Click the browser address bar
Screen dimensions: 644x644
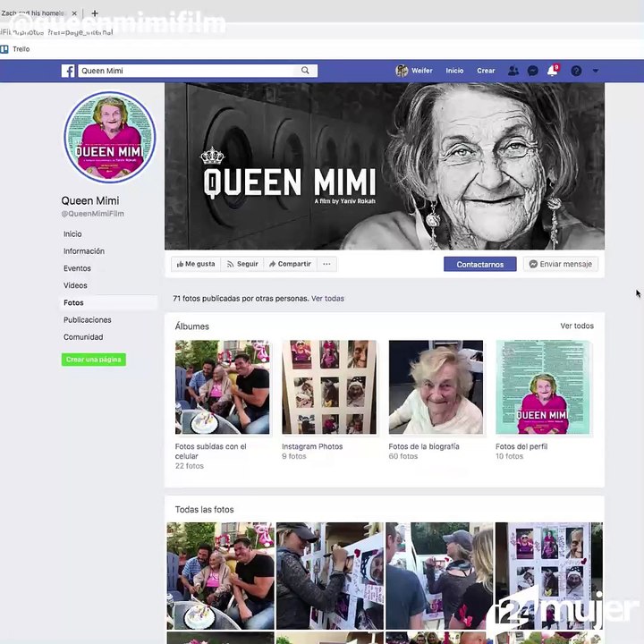click(322, 32)
